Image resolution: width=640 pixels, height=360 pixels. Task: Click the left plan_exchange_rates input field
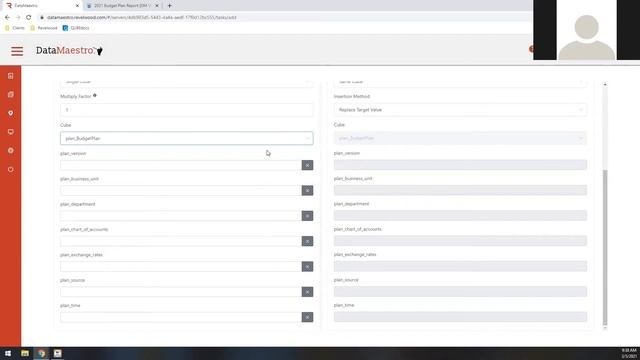(181, 266)
